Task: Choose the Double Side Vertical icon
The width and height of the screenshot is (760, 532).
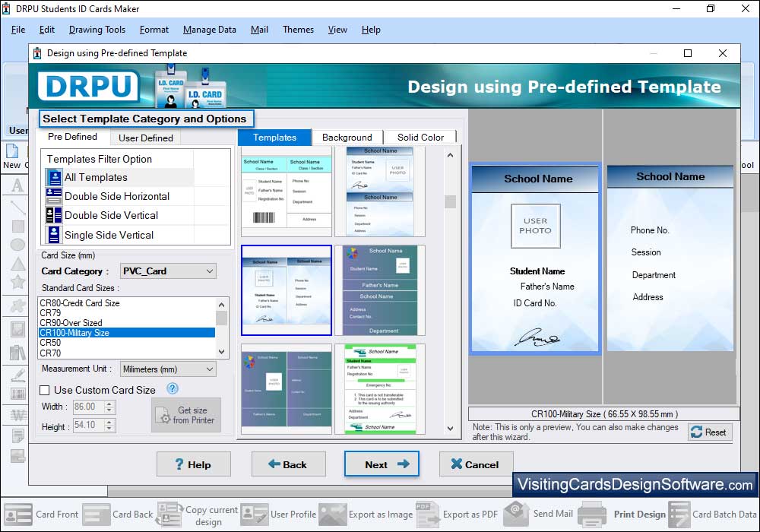Action: point(54,214)
